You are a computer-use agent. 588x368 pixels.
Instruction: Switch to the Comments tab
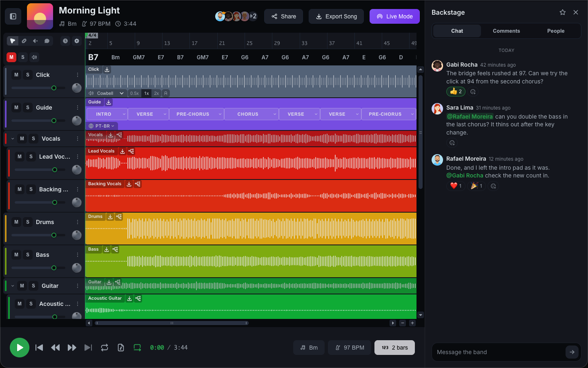506,31
